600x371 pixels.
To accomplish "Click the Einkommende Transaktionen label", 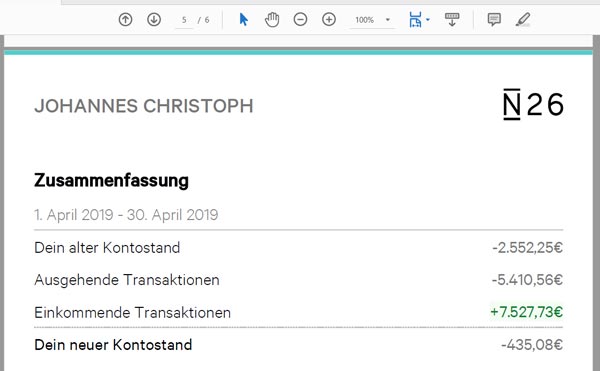I will point(132,313).
